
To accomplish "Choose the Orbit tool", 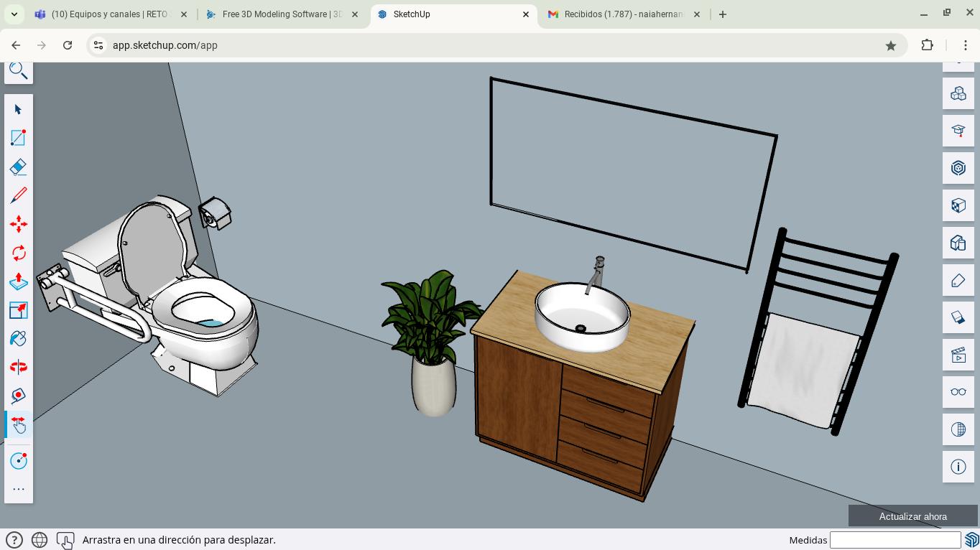I will [x=18, y=367].
